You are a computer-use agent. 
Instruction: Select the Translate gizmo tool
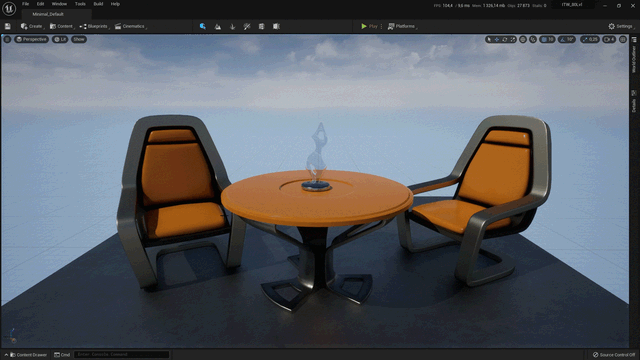tap(497, 39)
